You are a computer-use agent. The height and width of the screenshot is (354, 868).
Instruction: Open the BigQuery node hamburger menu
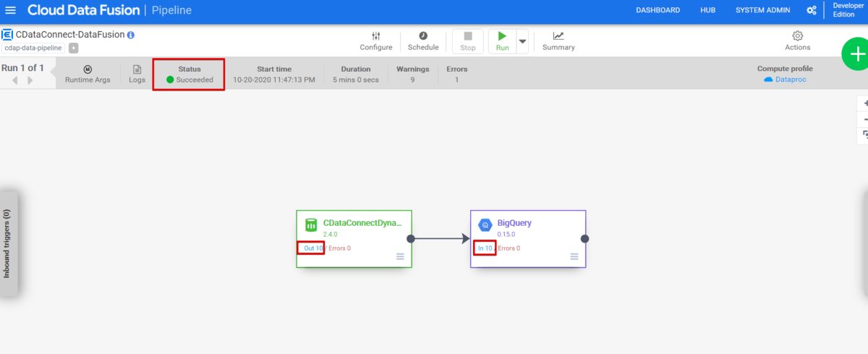(574, 256)
